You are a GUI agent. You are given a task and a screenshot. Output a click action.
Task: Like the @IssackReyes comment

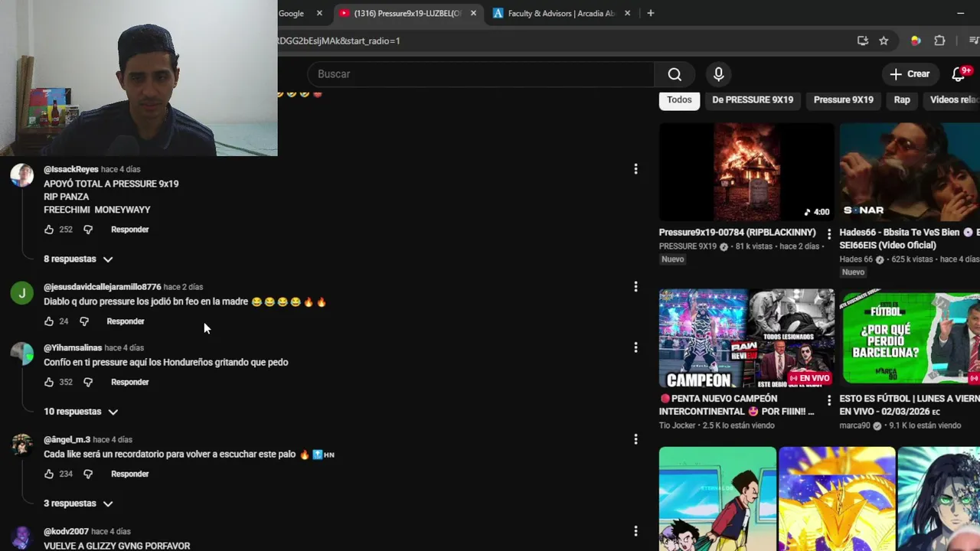(49, 230)
